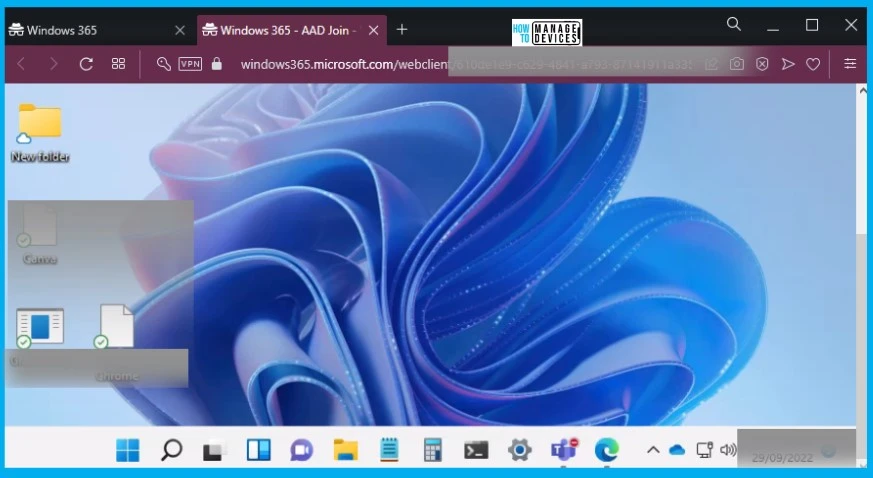The height and width of the screenshot is (478, 873).
Task: Select the blue window shortcut icon on desktop
Action: click(x=39, y=329)
